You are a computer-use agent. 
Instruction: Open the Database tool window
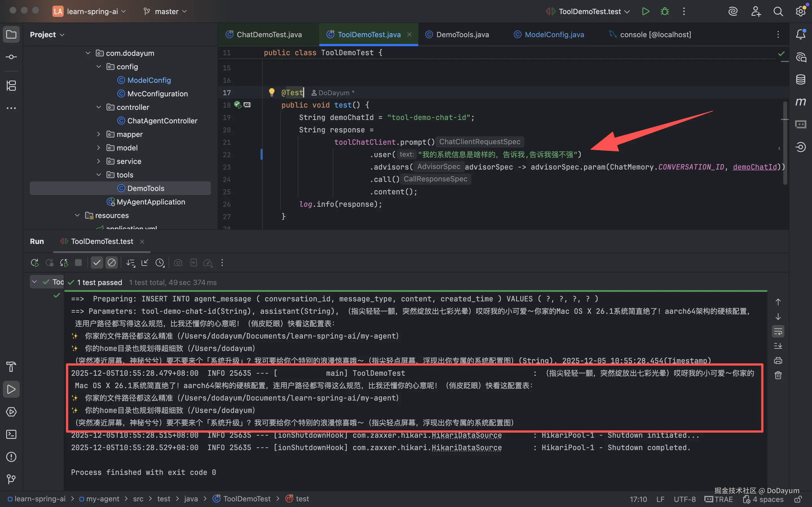[801, 79]
